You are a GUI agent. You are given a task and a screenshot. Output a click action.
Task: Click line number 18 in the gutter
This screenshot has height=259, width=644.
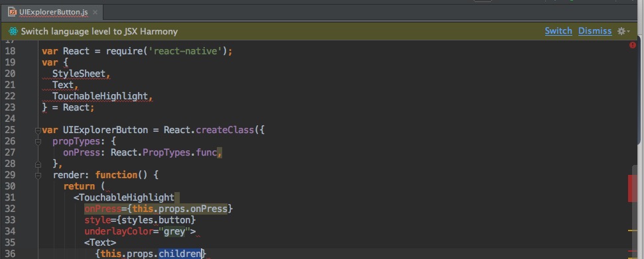coord(9,51)
